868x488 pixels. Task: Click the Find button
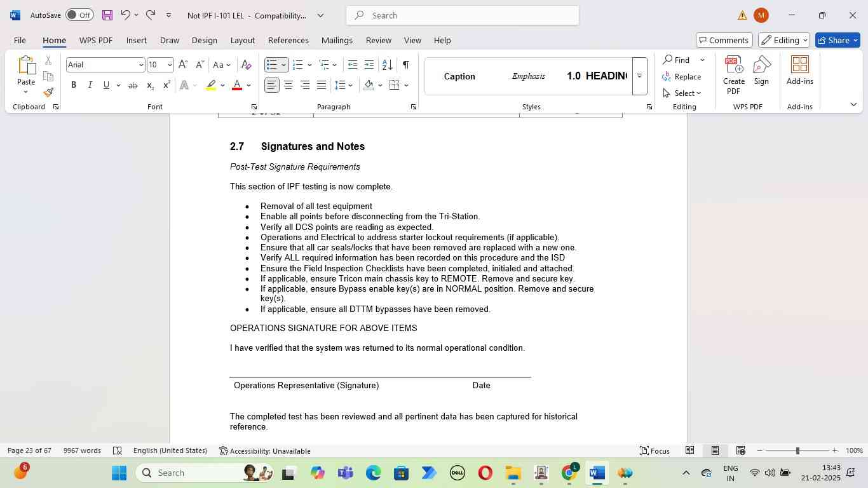(676, 60)
